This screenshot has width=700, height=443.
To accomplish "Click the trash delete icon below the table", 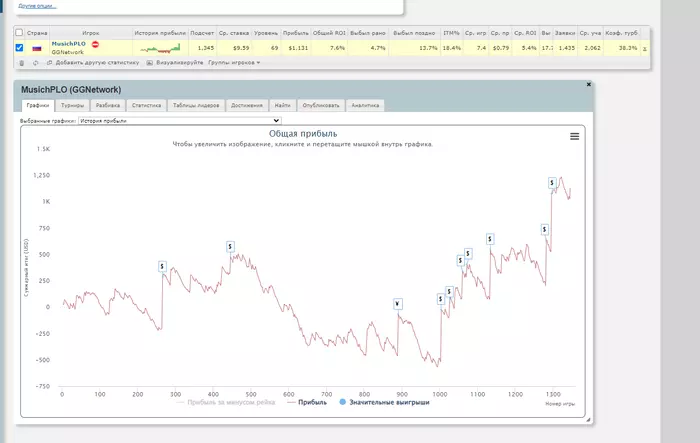I will point(21,63).
